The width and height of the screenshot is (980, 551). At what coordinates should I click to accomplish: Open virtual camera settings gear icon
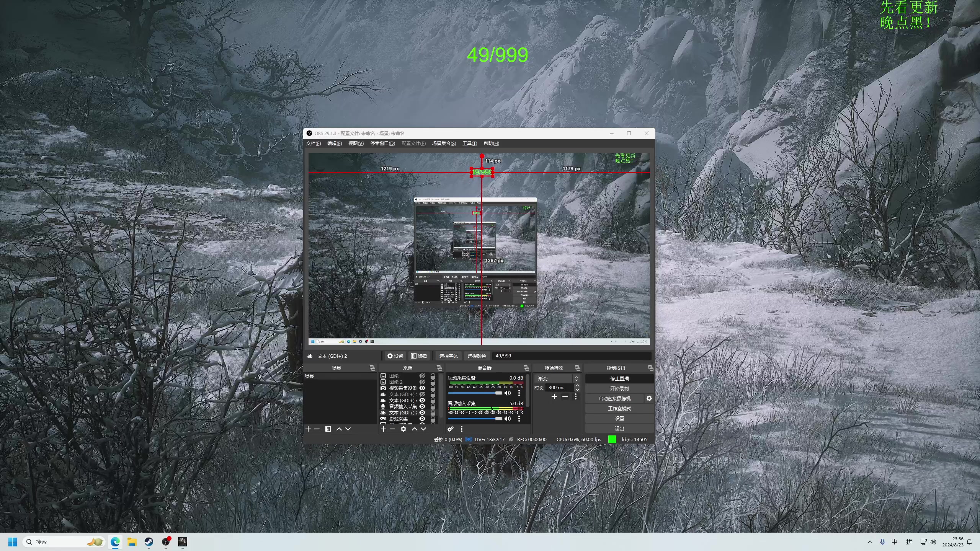[x=649, y=398]
